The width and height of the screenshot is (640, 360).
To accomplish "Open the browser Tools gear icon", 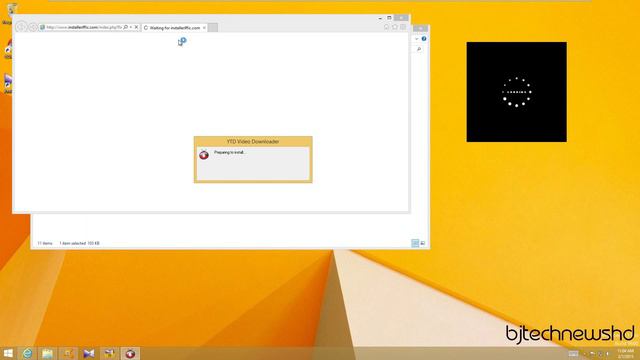I will click(x=403, y=27).
